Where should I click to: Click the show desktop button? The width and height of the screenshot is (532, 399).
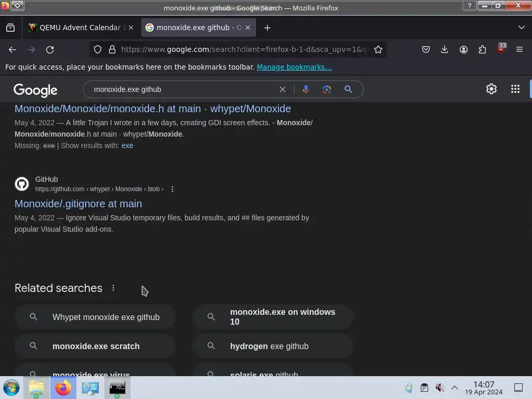[518, 388]
